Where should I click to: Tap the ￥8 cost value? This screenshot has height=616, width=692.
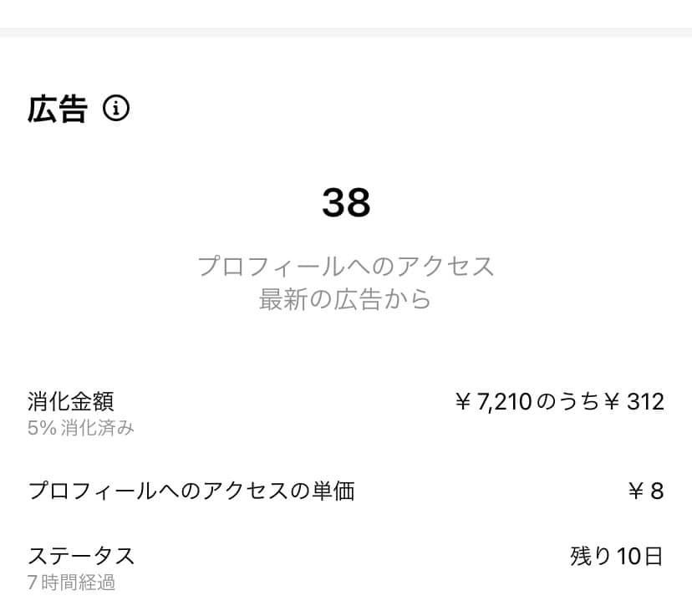[646, 491]
